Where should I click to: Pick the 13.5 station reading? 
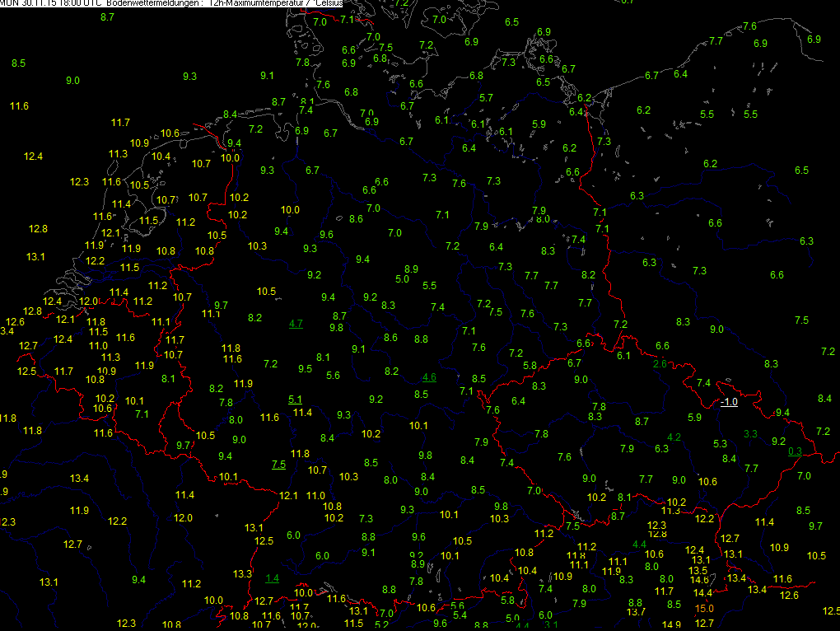point(698,570)
